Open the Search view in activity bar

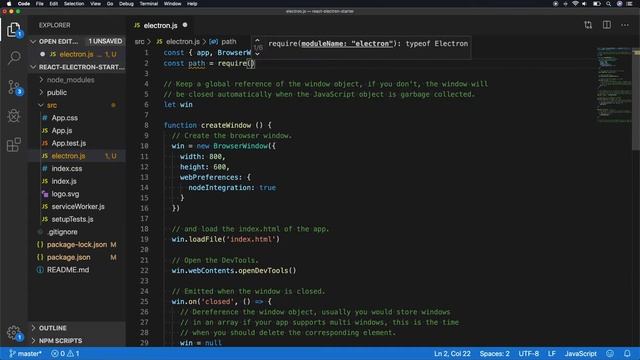point(14,57)
